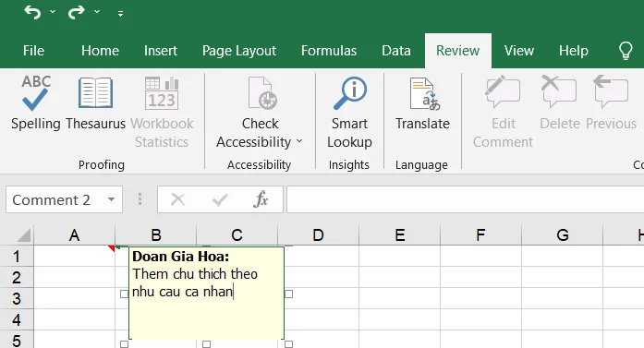Click cell A4
Screen dimensions: 644x348
tap(74, 319)
